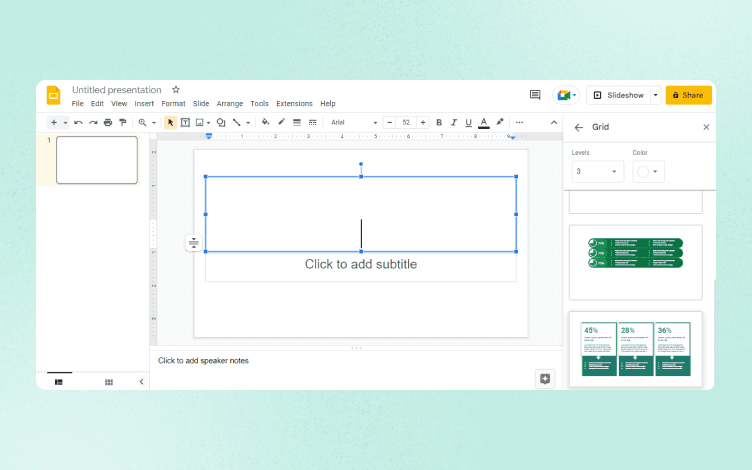Select the green horizontal bars grid template
This screenshot has width=752, height=470.
(635, 262)
